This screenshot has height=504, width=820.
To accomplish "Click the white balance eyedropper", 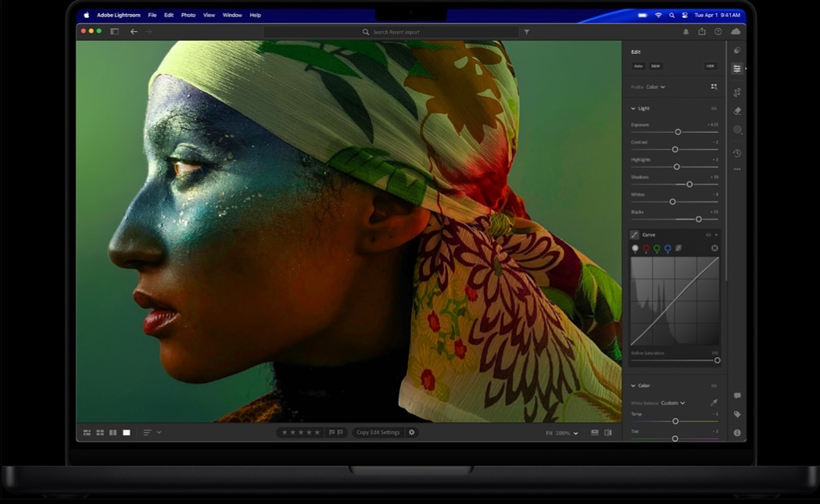I will click(714, 403).
